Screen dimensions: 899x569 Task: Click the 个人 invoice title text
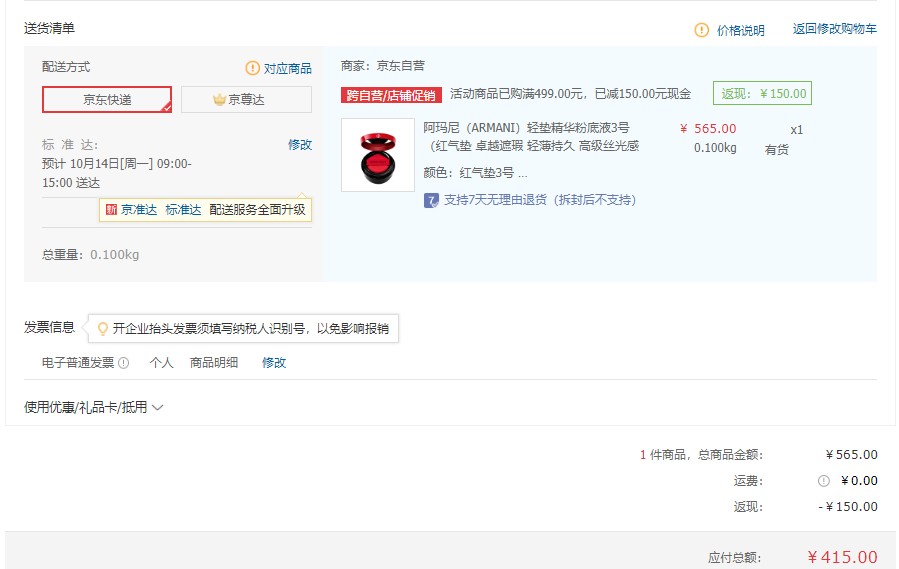click(x=161, y=363)
